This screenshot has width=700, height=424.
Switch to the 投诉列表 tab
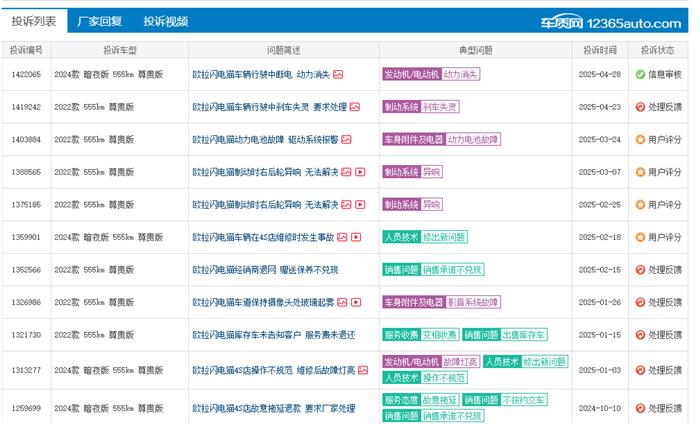(x=34, y=21)
